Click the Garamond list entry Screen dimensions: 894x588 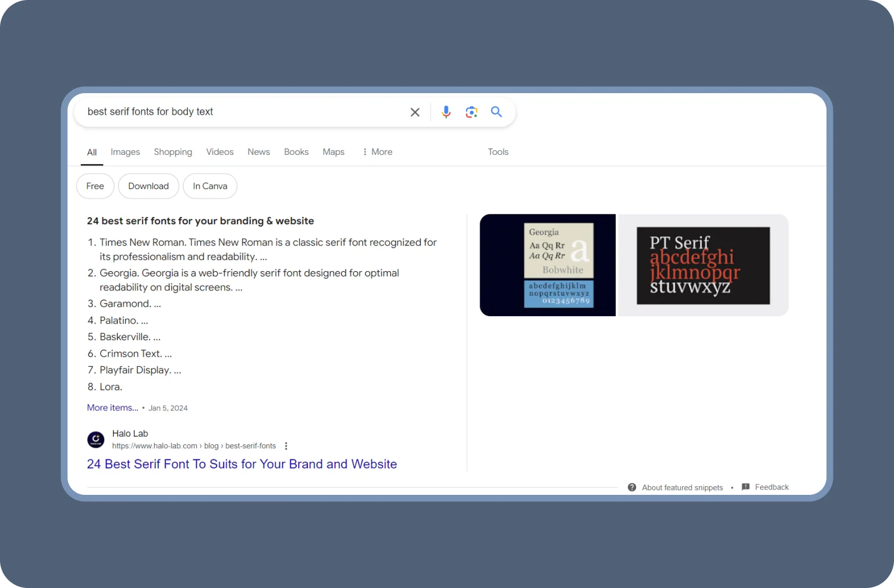click(130, 304)
